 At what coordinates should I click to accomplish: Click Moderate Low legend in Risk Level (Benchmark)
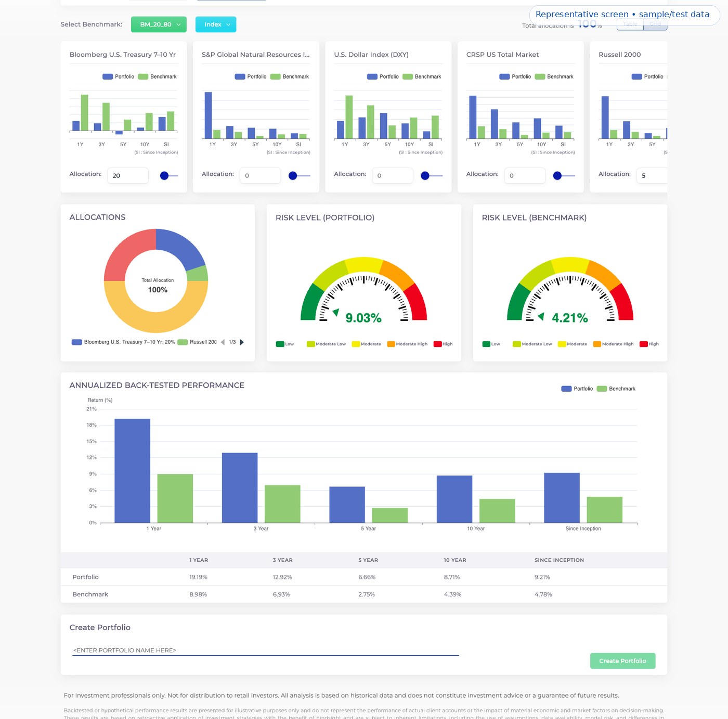click(532, 344)
